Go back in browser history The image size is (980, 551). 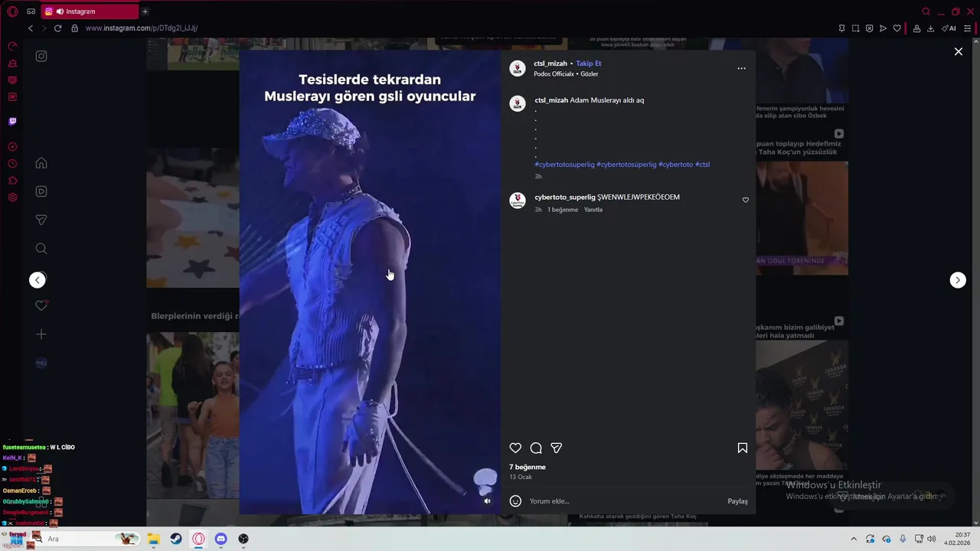point(31,28)
